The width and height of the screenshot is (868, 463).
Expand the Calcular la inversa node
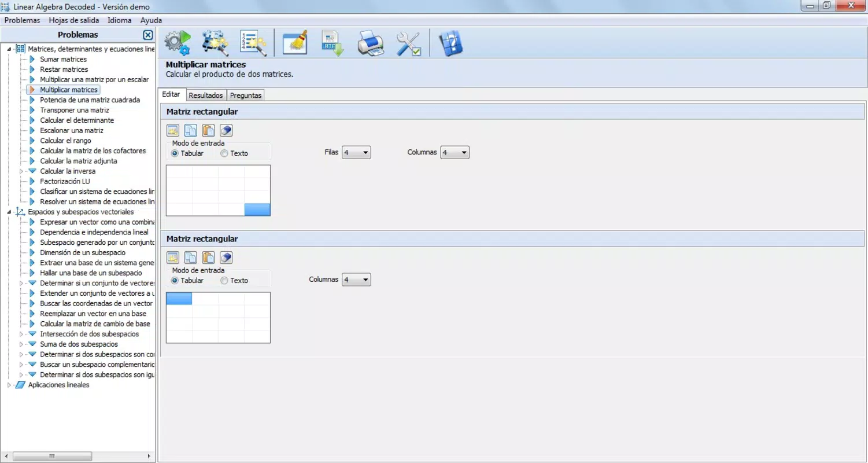[21, 171]
